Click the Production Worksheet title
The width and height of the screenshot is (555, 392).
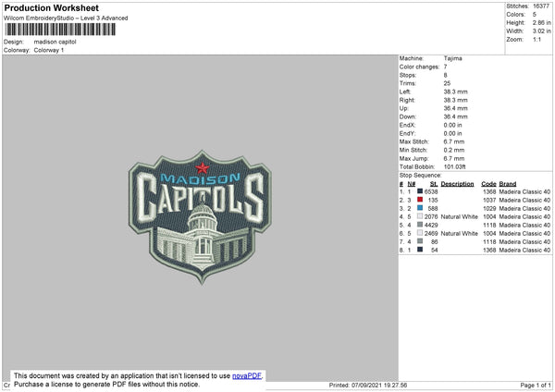(51, 8)
